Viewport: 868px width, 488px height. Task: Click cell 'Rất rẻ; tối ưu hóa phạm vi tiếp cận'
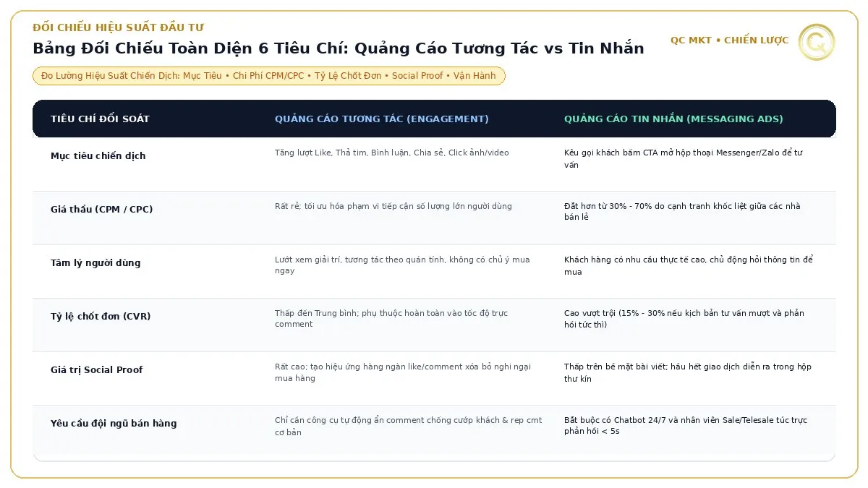point(393,206)
